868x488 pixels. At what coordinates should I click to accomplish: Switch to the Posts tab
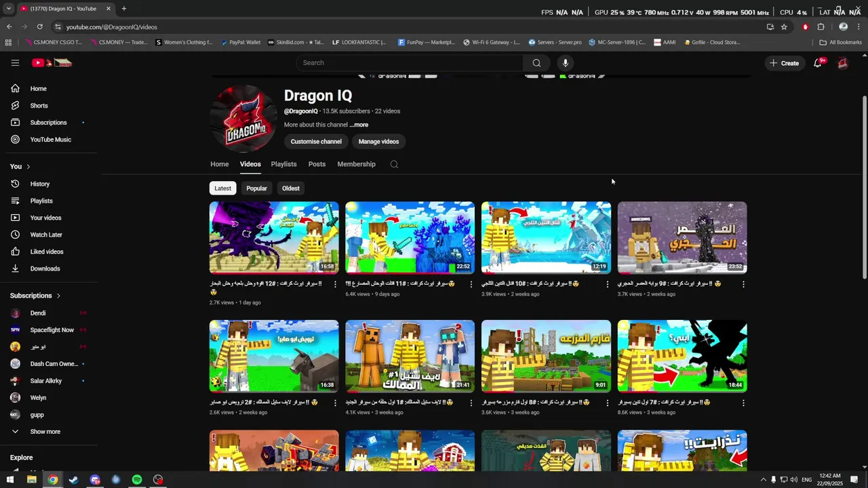(x=317, y=164)
